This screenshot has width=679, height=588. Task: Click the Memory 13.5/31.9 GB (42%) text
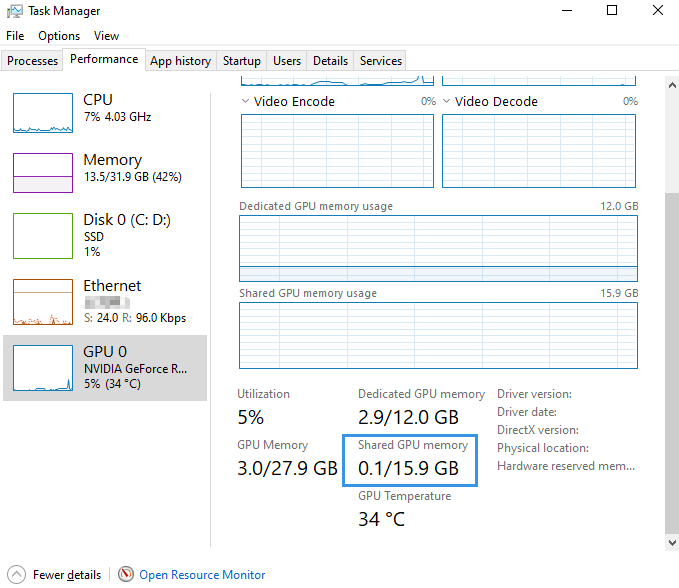click(x=133, y=177)
